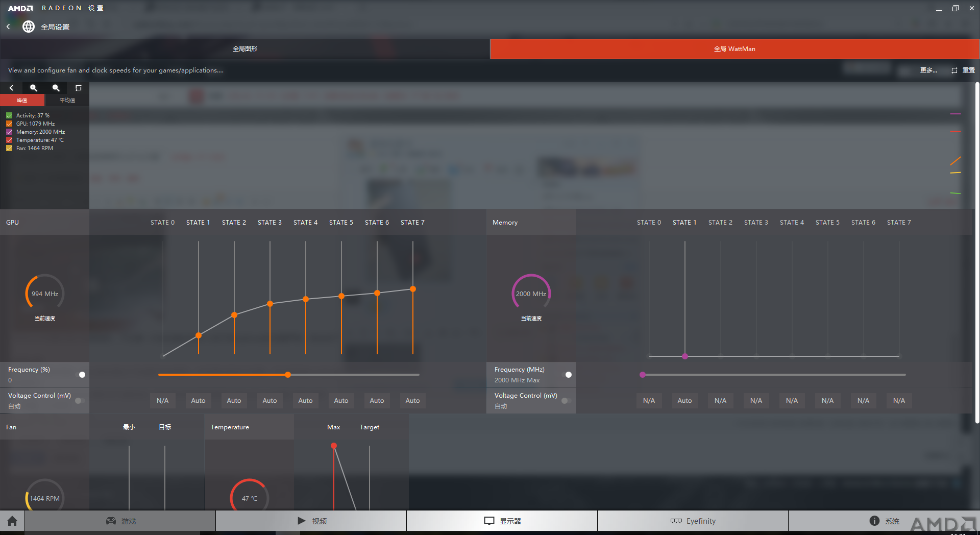
Task: Click GPU State 1 Auto voltage field
Action: point(199,401)
